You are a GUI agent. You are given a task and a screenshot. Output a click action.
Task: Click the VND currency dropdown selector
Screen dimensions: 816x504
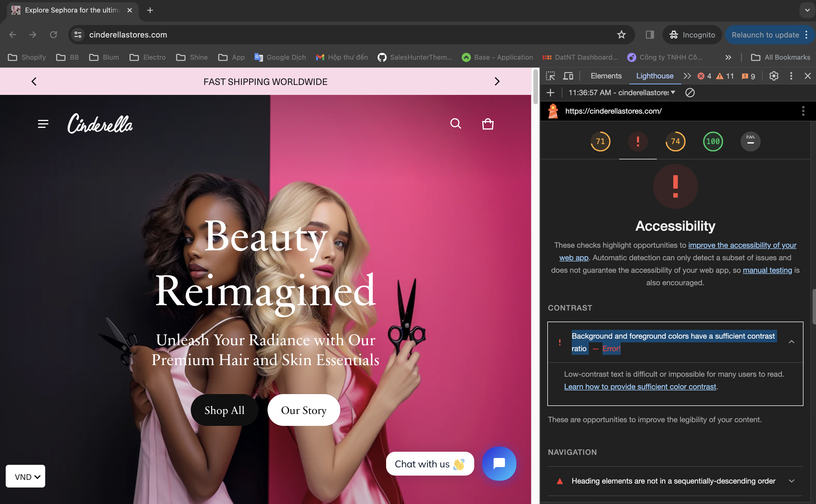(x=25, y=477)
